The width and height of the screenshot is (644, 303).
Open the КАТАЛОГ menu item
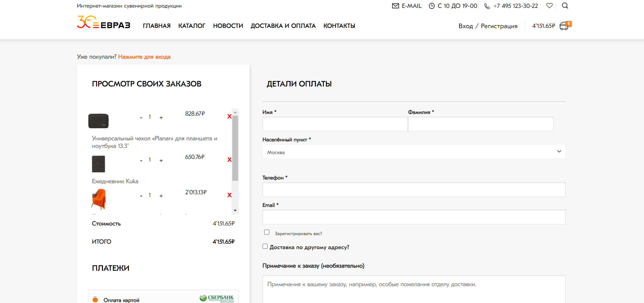click(192, 26)
